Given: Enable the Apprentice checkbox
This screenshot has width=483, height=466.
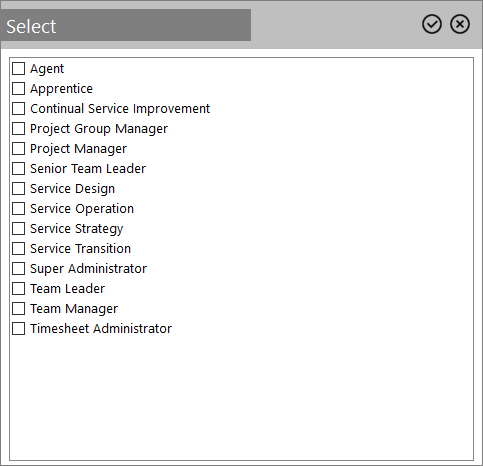Looking at the screenshot, I should click(19, 89).
